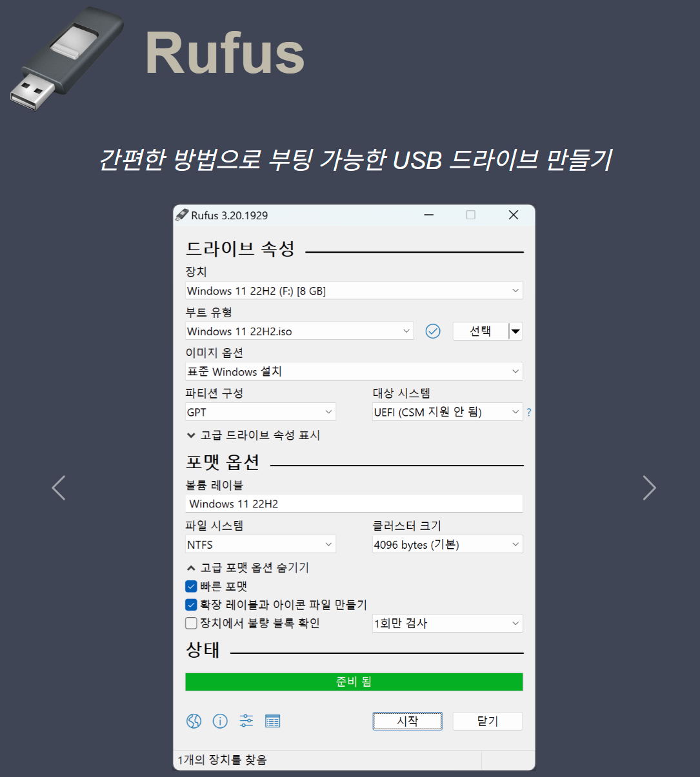This screenshot has width=700, height=777.
Task: Open the settings sliders icon
Action: [246, 721]
